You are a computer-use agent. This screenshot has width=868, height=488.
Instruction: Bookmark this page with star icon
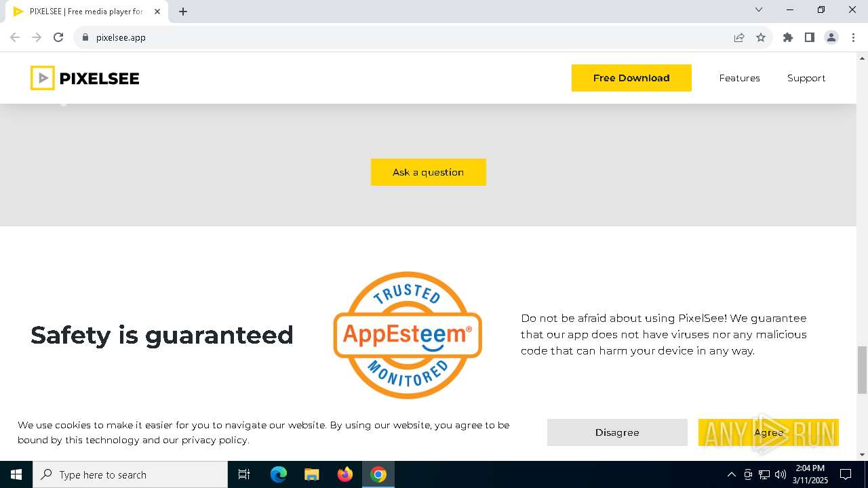[761, 37]
